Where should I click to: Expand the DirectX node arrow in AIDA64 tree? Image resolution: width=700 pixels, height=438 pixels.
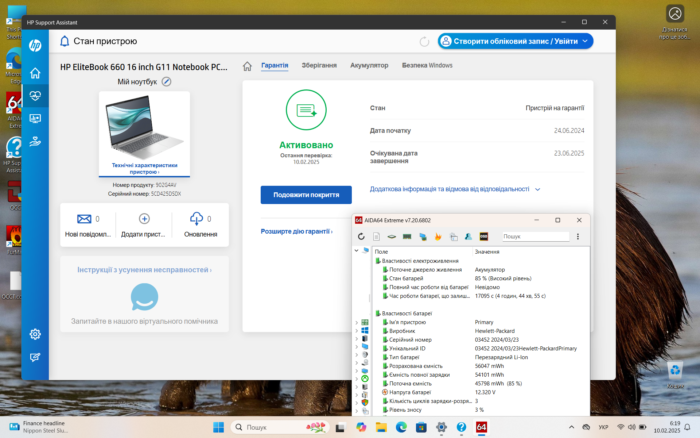pyautogui.click(x=356, y=379)
